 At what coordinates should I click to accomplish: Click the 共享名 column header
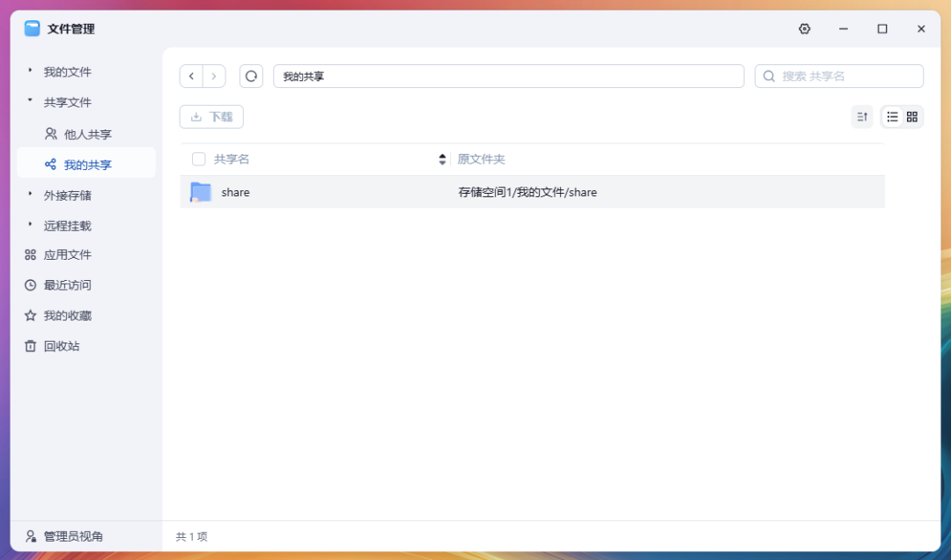coord(231,159)
